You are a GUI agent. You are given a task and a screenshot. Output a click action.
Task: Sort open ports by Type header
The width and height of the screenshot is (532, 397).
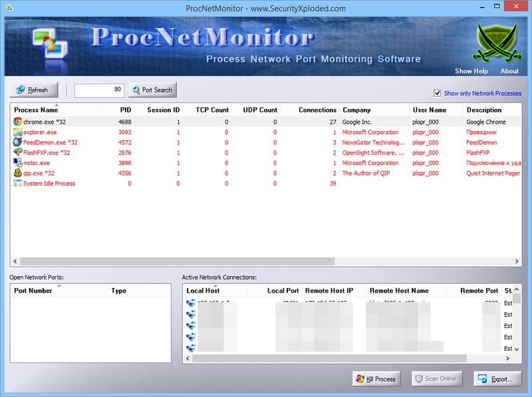(139, 291)
